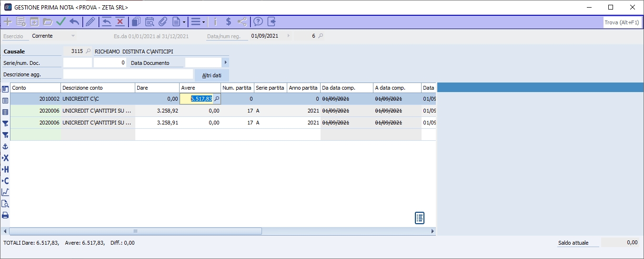Click the Altri dati button

211,75
